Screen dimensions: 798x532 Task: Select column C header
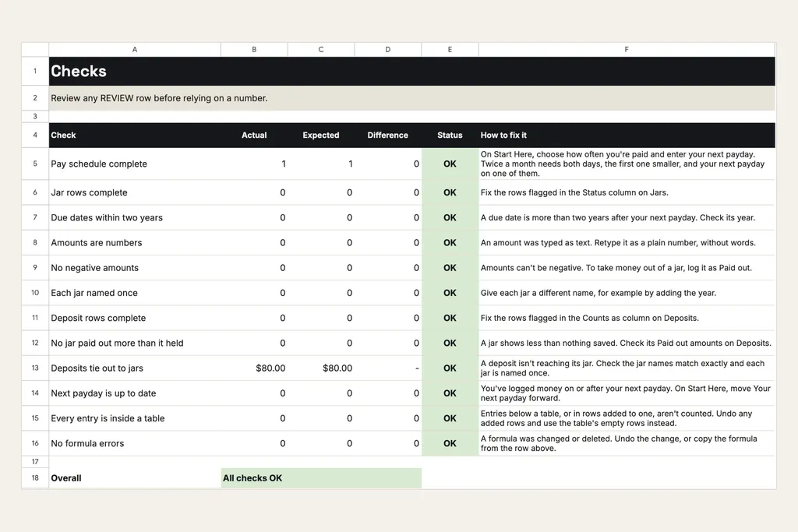tap(320, 49)
